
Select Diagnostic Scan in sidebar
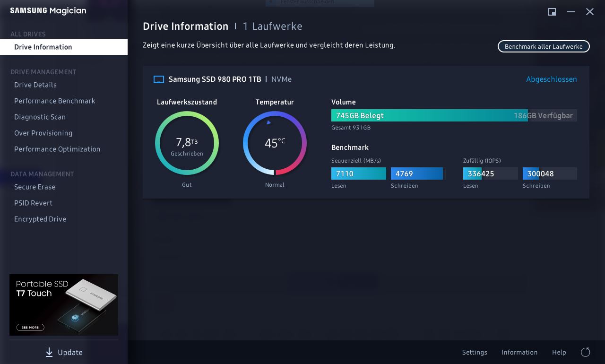tap(40, 117)
